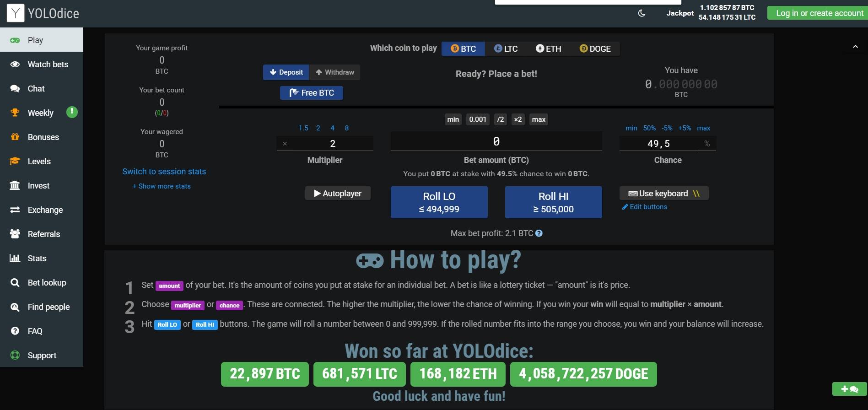
Task: Click Roll HI button
Action: tap(554, 202)
